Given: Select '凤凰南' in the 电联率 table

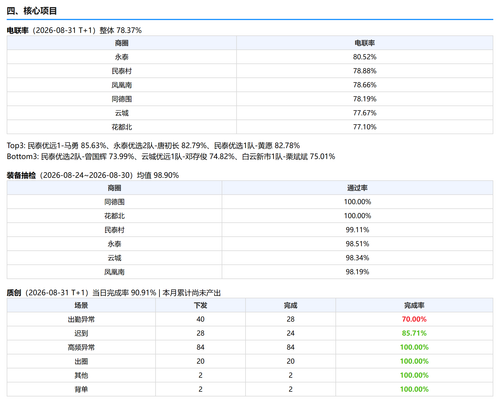Looking at the screenshot, I should (122, 85).
